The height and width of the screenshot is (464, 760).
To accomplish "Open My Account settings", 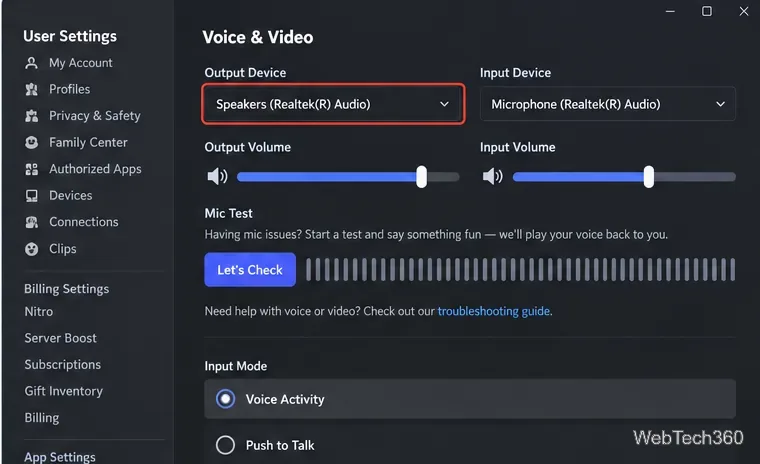I will (80, 63).
